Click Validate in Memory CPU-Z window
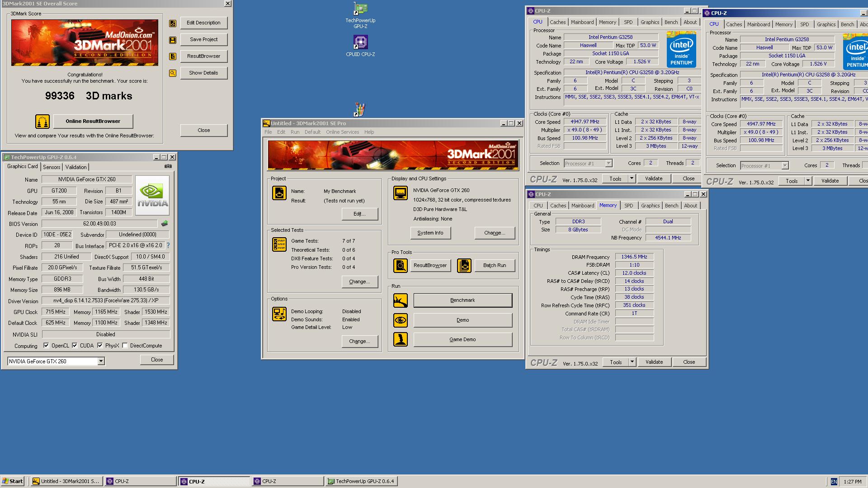This screenshot has height=488, width=868. point(654,362)
